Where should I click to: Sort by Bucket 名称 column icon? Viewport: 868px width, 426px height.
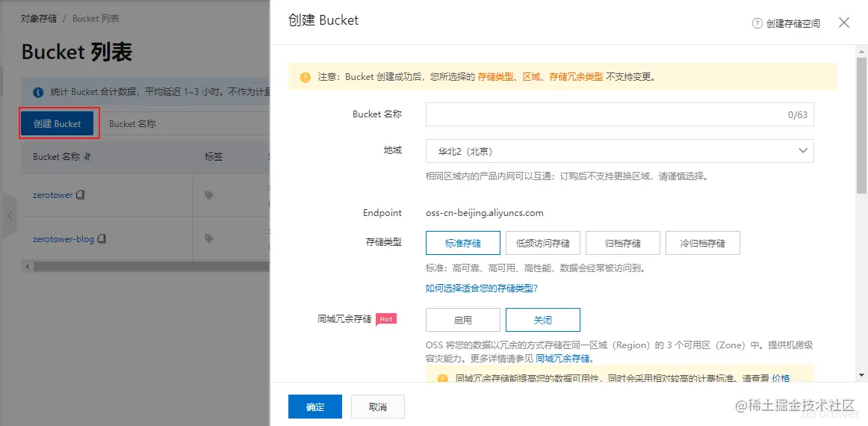pos(87,157)
